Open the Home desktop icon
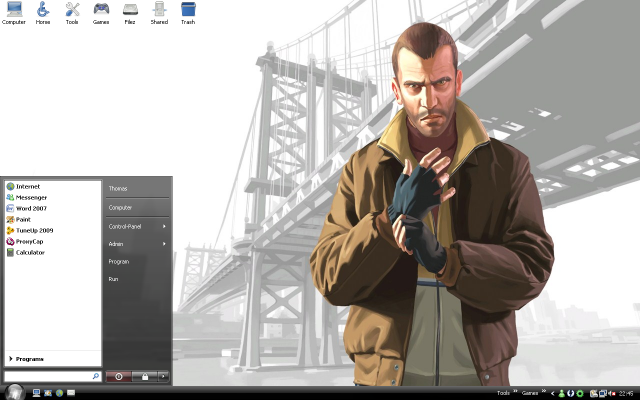The image size is (640, 400). pos(43,13)
